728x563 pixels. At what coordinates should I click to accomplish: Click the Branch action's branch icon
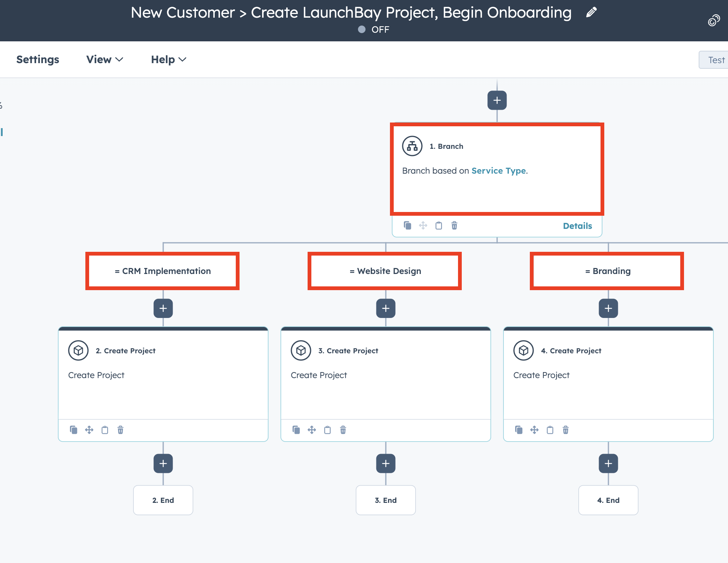coord(412,146)
